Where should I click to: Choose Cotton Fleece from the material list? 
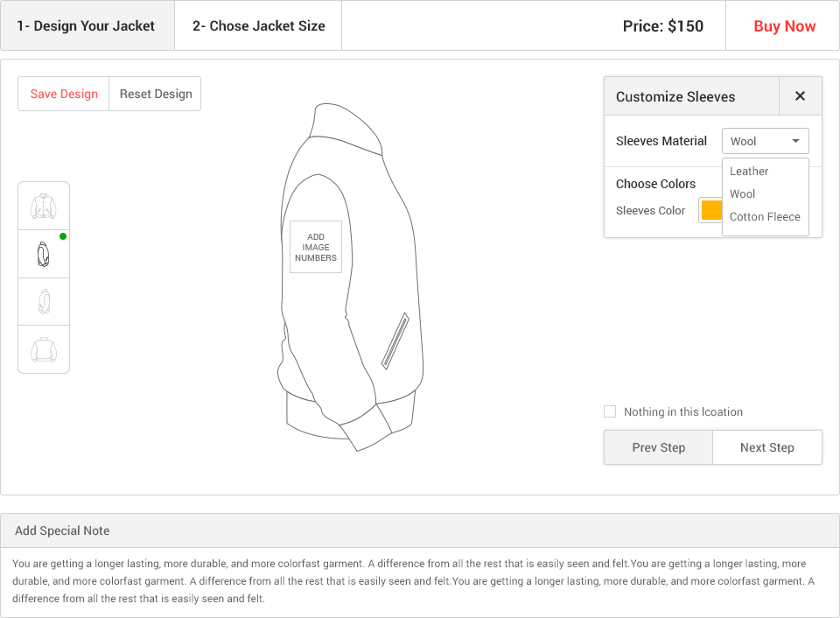pyautogui.click(x=765, y=216)
